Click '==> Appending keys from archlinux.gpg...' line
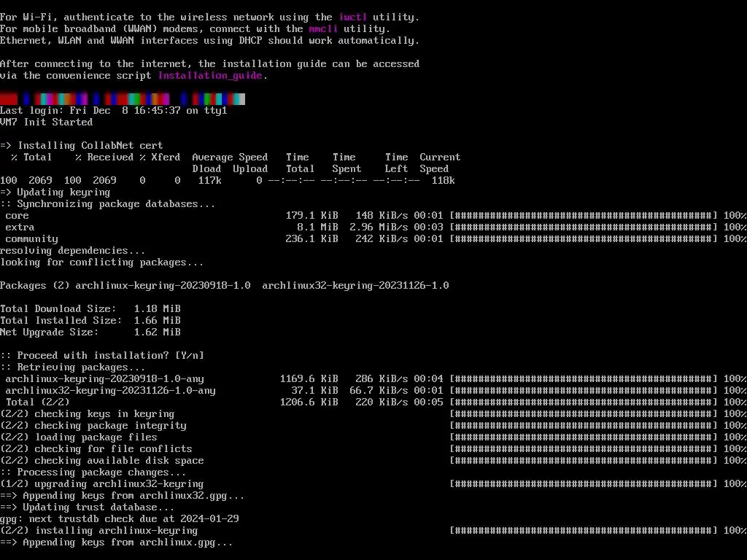747x560 pixels. pos(117,542)
